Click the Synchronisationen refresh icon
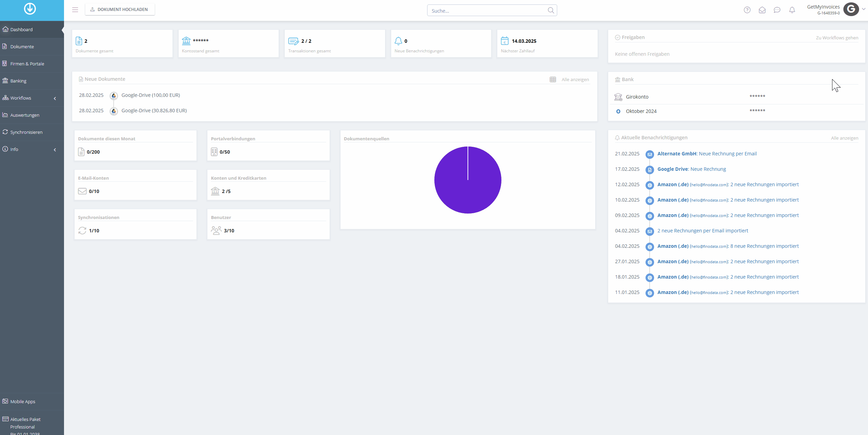The height and width of the screenshot is (435, 868). (82, 231)
